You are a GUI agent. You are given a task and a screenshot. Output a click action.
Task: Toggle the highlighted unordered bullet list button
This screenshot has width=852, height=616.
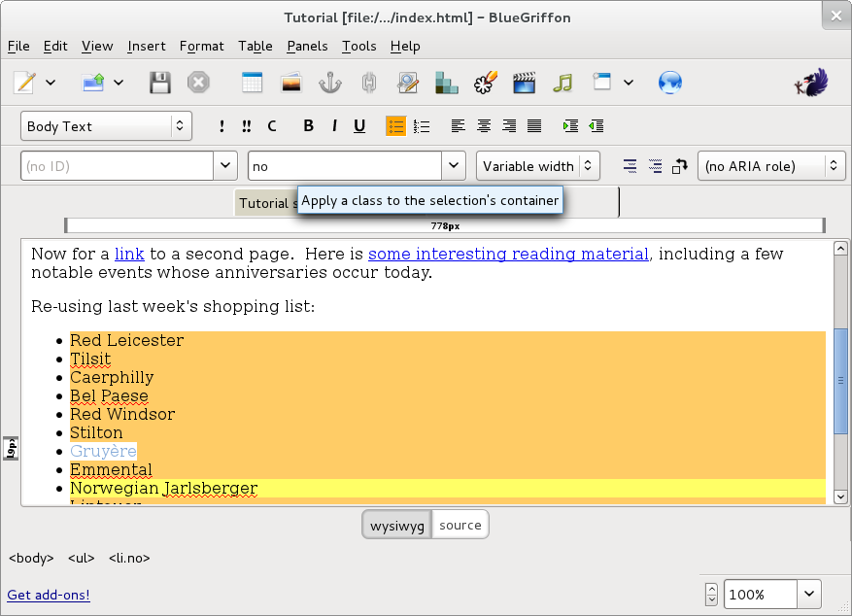click(x=395, y=125)
